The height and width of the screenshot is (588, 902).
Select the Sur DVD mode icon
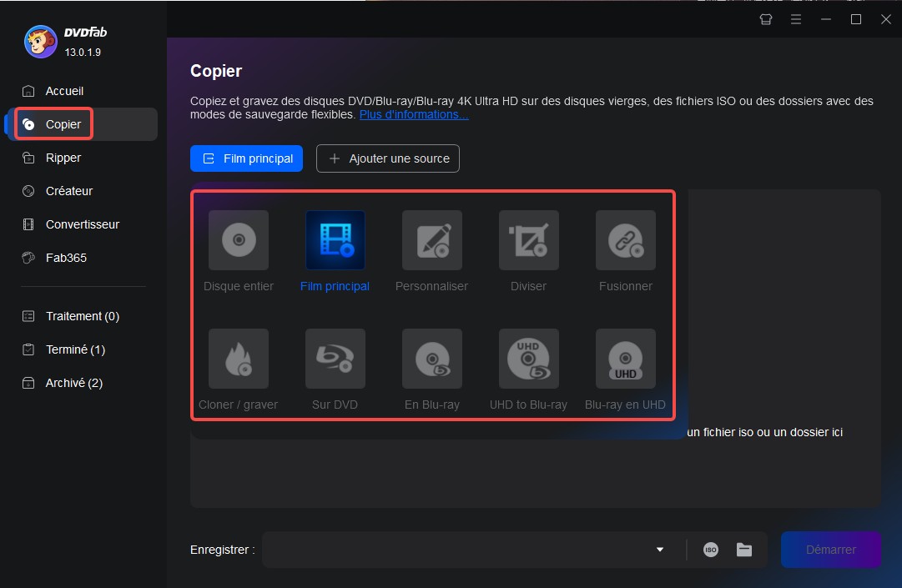(x=335, y=359)
